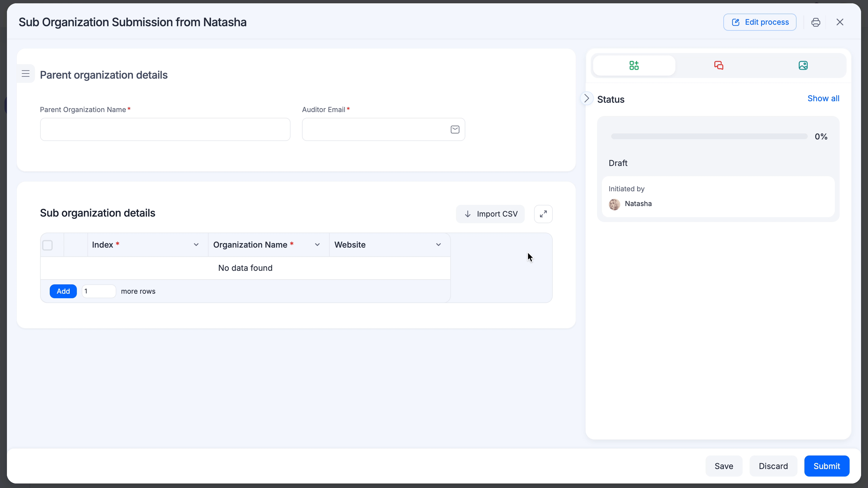868x488 pixels.
Task: Expand sub organization table to fullscreen
Action: [543, 214]
